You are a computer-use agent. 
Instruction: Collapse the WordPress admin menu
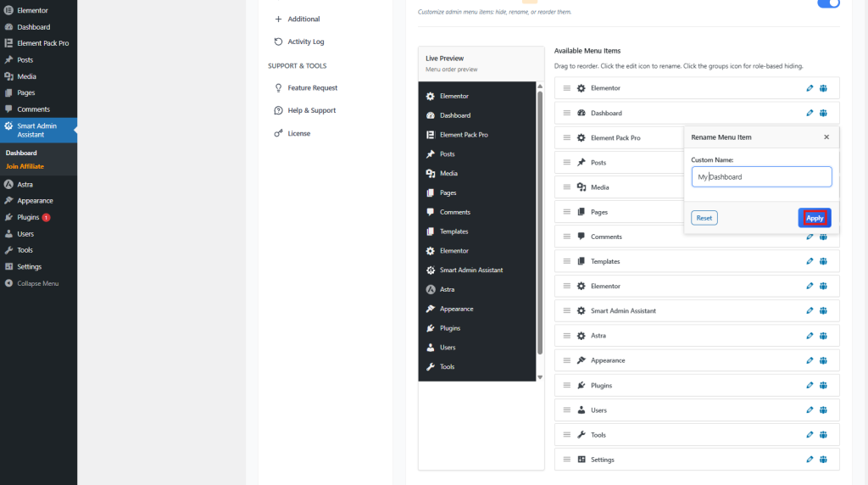[38, 283]
